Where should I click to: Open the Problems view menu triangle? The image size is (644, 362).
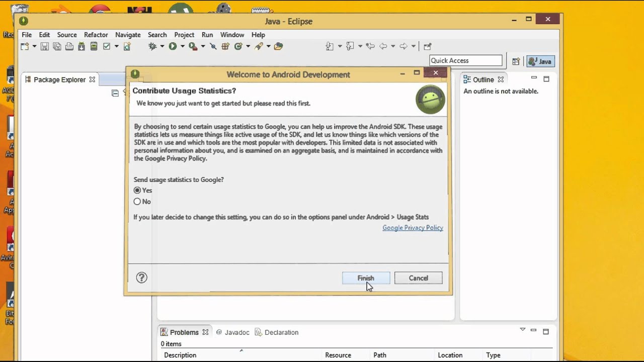pyautogui.click(x=523, y=330)
